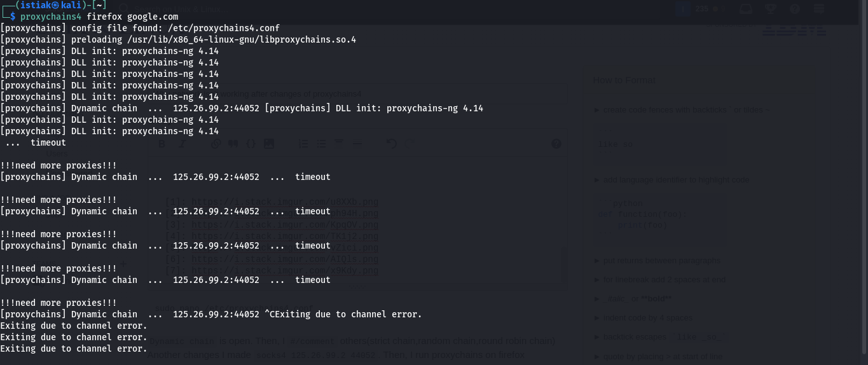The height and width of the screenshot is (365, 868).
Task: Open the editor help question mark icon
Action: 556,144
